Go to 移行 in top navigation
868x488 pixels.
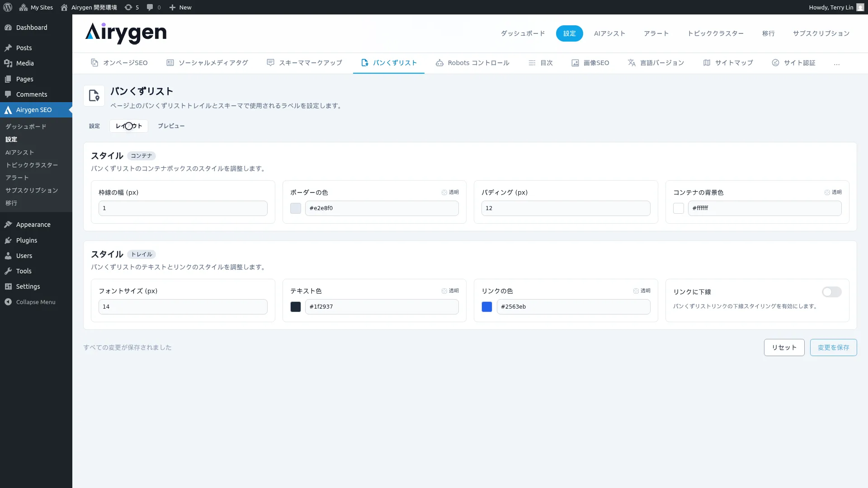pos(769,33)
